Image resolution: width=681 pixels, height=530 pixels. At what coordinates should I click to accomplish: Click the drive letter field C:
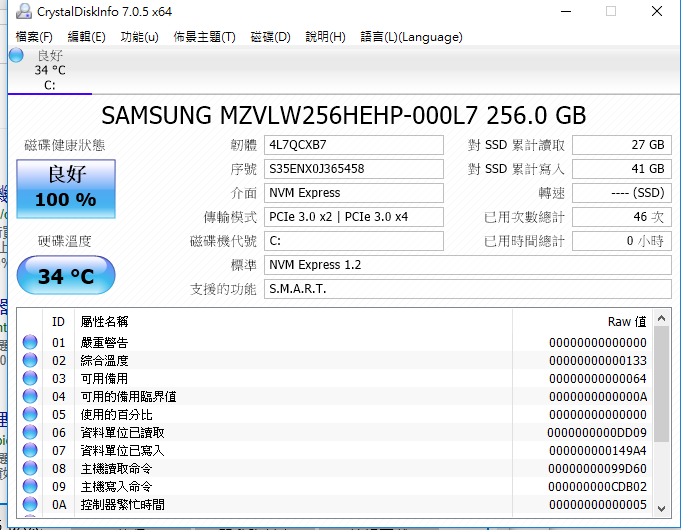tap(354, 241)
